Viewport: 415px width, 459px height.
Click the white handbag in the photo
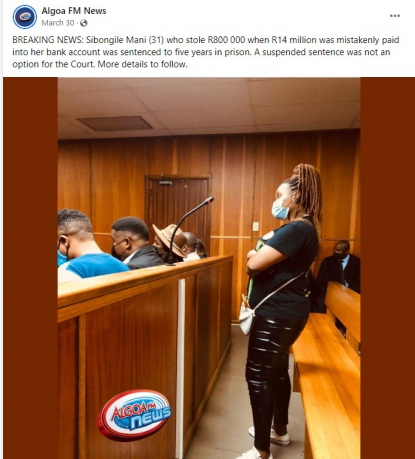[246, 317]
